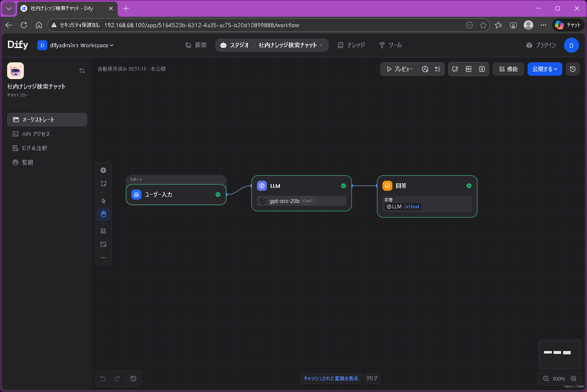The width and height of the screenshot is (587, 392).
Task: Open the user avatar D menu
Action: pyautogui.click(x=572, y=45)
